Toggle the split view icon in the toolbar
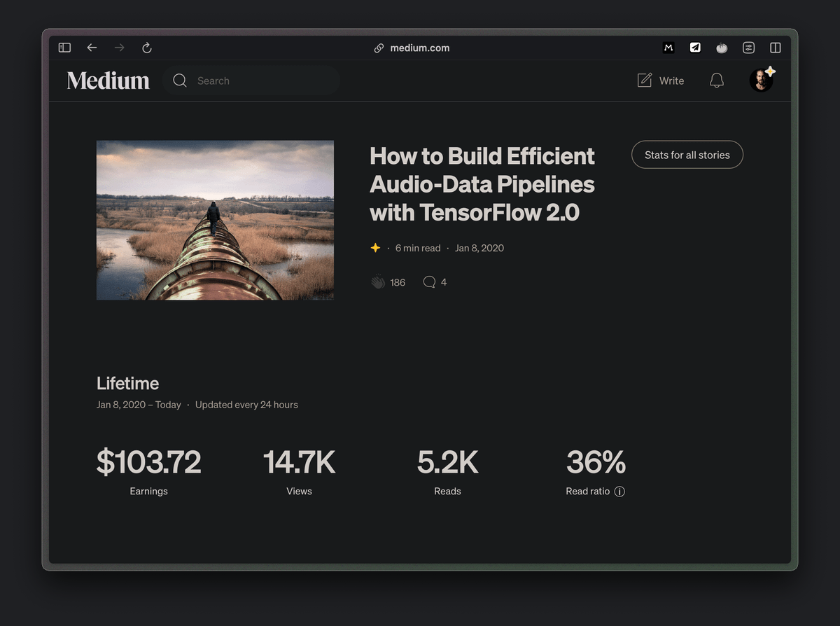Viewport: 840px width, 626px height. pyautogui.click(x=776, y=48)
